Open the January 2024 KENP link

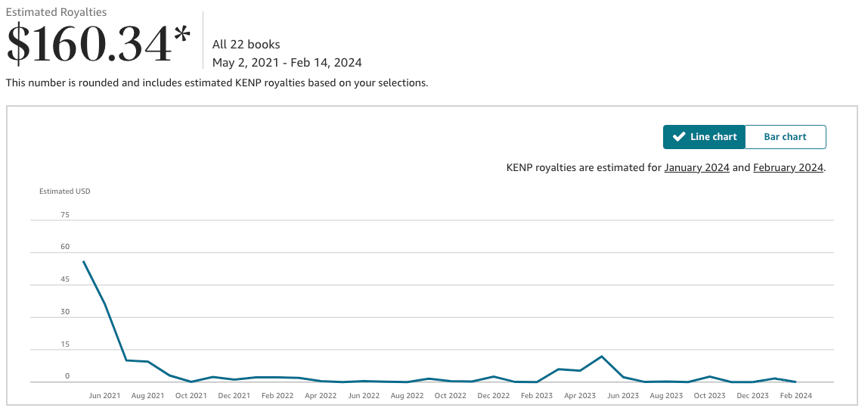click(x=696, y=168)
